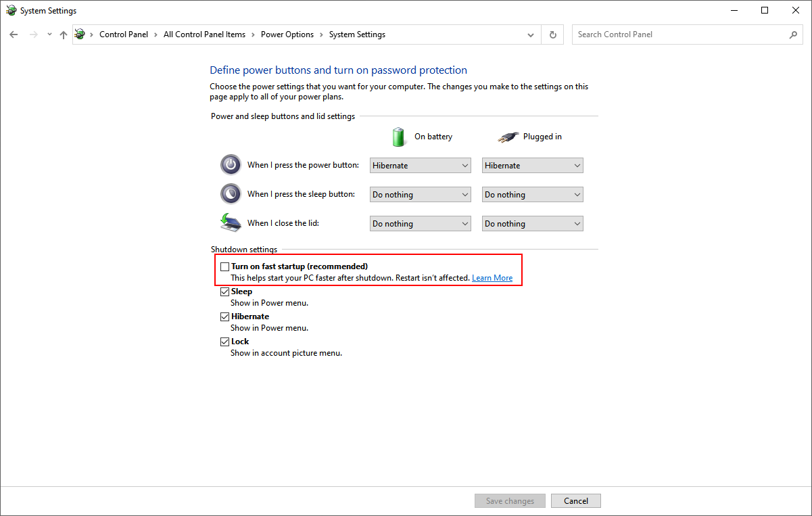Click the green battery icon
This screenshot has height=516, width=812.
pos(398,136)
